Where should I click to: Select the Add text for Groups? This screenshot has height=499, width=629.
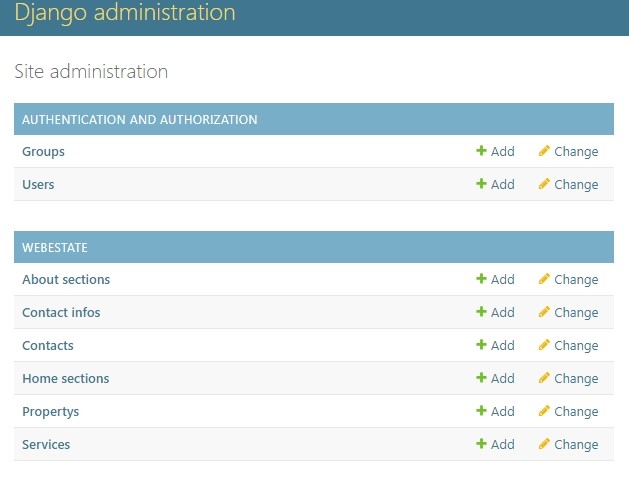(503, 151)
